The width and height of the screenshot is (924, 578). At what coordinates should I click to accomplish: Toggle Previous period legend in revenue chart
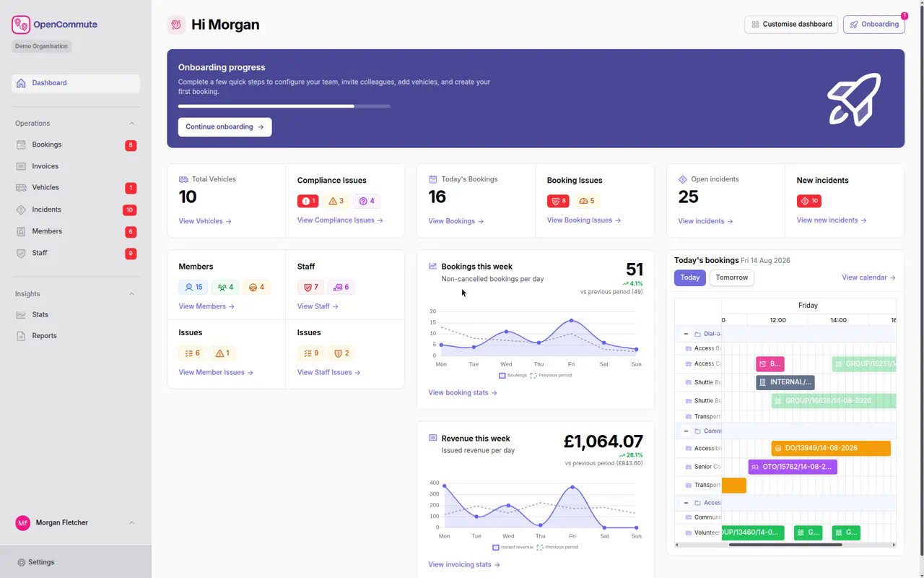click(x=558, y=548)
